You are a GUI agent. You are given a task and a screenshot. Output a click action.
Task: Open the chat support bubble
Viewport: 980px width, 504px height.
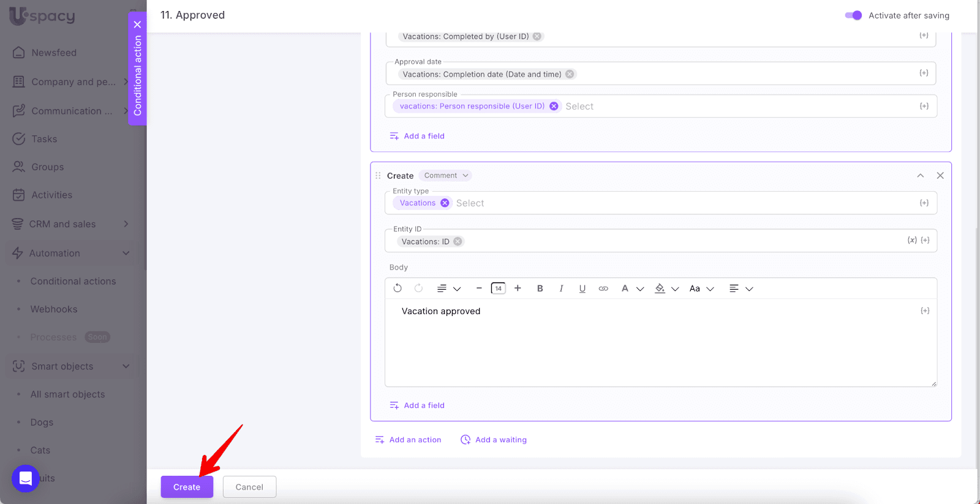point(26,478)
